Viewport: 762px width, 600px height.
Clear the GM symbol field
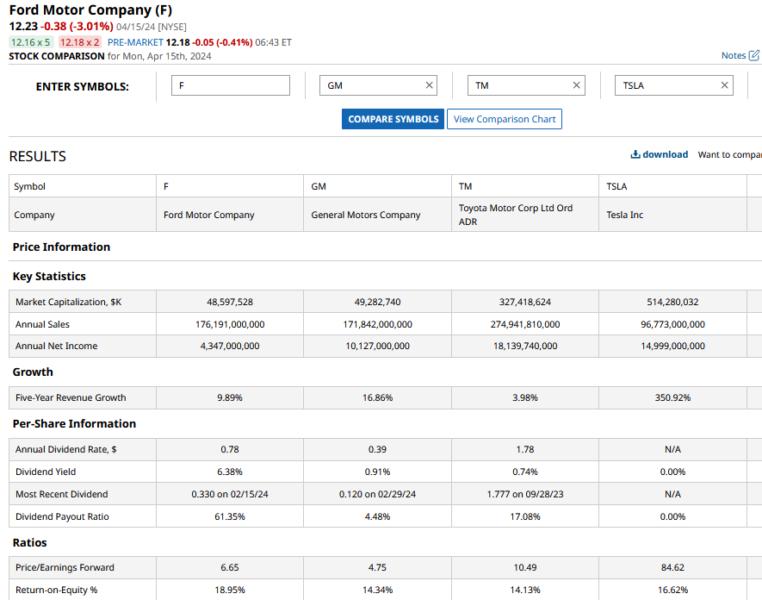[429, 86]
